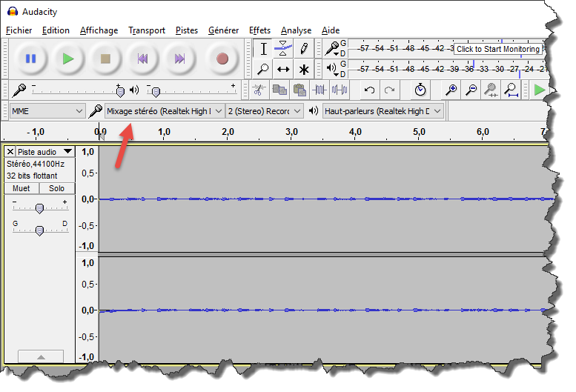Click the Zoom In magnifier icon
This screenshot has width=576, height=392.
(451, 90)
